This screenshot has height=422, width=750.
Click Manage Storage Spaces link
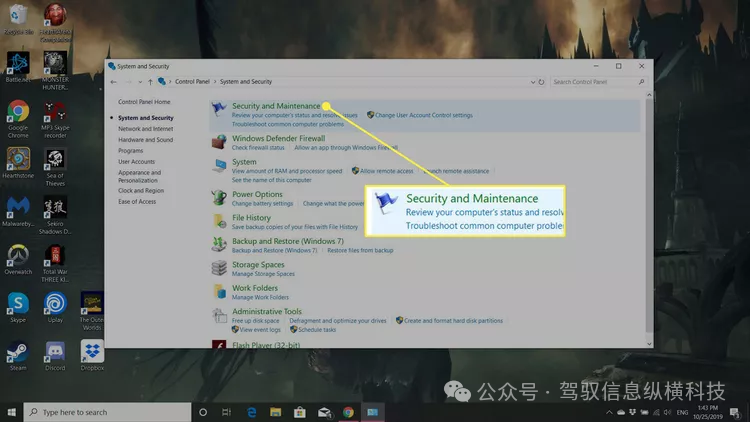tap(263, 274)
